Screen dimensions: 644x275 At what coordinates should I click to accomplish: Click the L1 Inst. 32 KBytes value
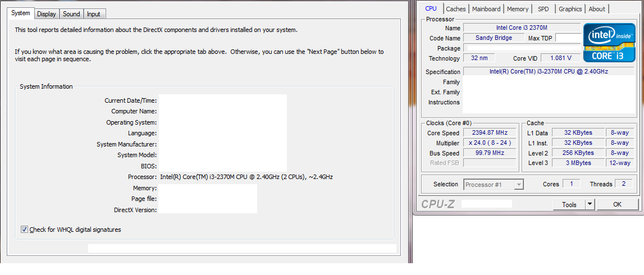[x=578, y=143]
